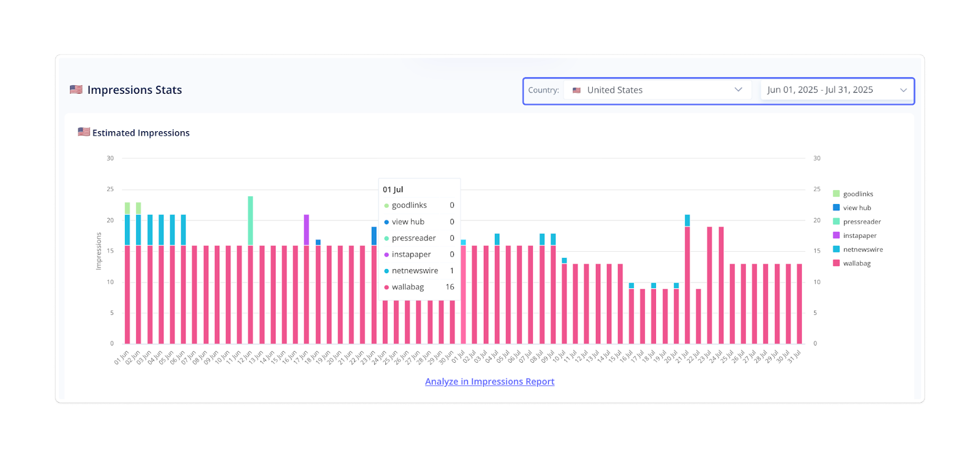Open the Jun 01 - Jul 31, 2025 date range picker
This screenshot has width=980, height=459.
[x=837, y=90]
